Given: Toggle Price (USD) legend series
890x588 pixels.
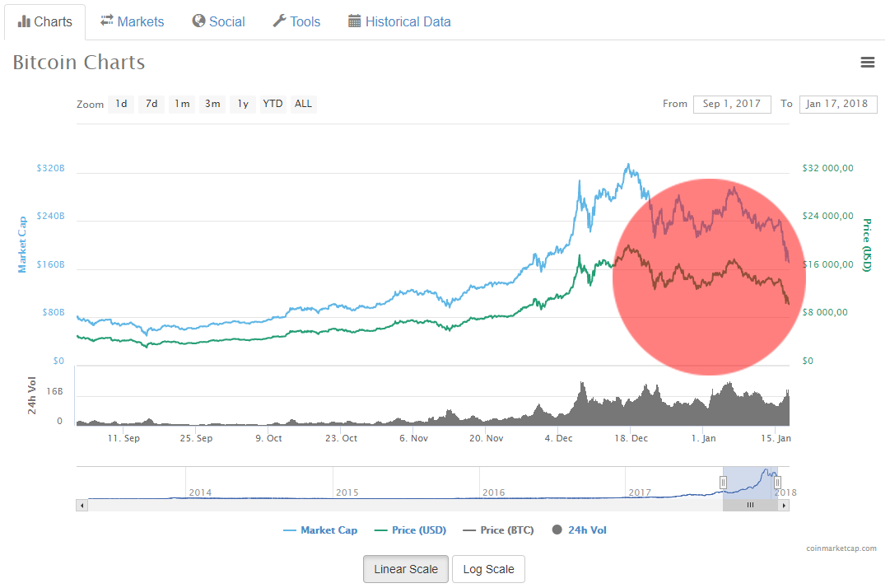Looking at the screenshot, I should pyautogui.click(x=410, y=530).
